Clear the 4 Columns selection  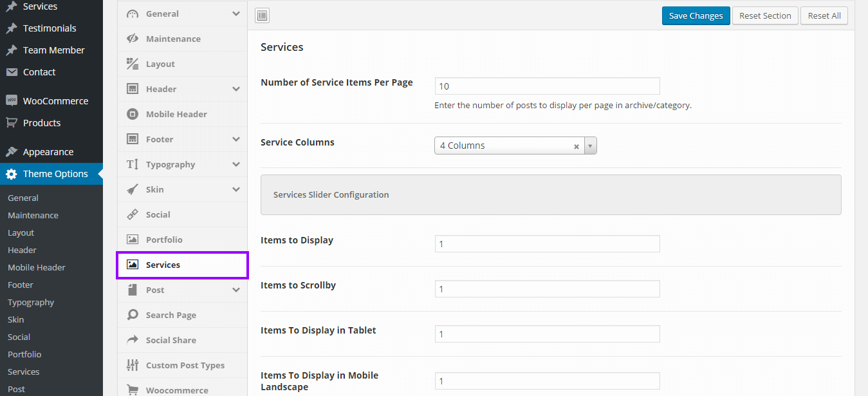(x=577, y=146)
